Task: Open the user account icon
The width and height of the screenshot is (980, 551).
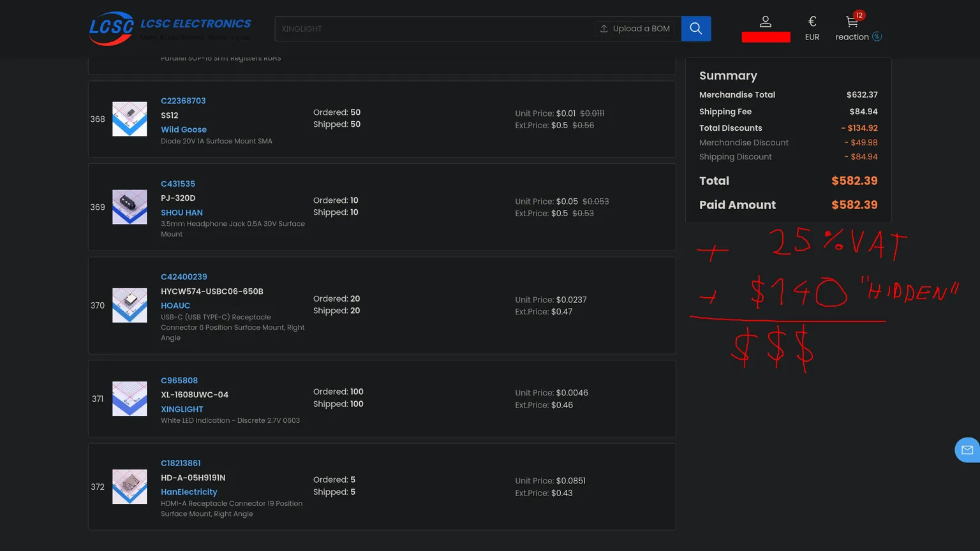Action: coord(766,22)
